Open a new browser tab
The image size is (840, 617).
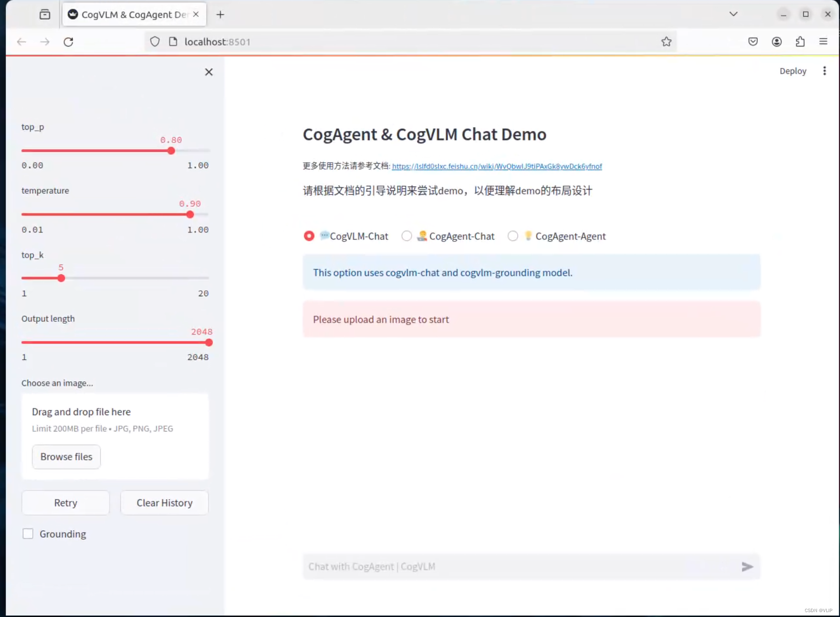(220, 15)
